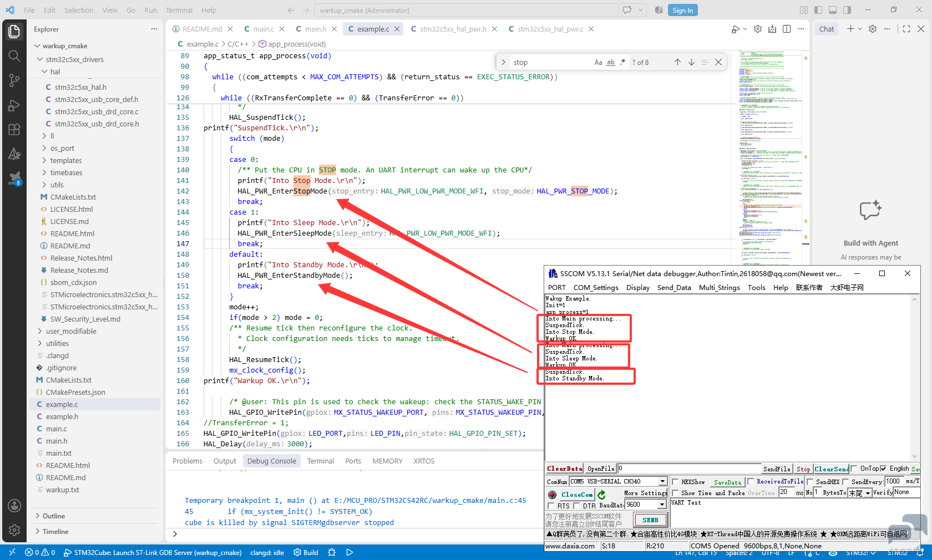
Task: Toggle Use Regular Expression in find widget
Action: tap(622, 62)
